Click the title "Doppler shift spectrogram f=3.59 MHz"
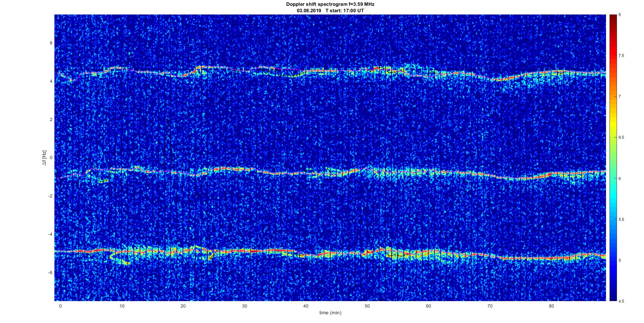Screen dimensions: 644x323 330,4
